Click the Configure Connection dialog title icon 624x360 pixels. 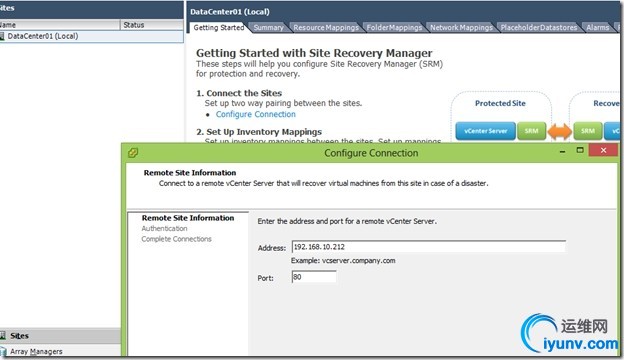[133, 153]
